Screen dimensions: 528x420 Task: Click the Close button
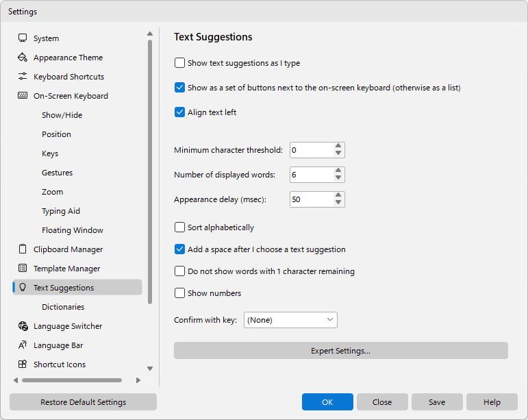(x=382, y=402)
